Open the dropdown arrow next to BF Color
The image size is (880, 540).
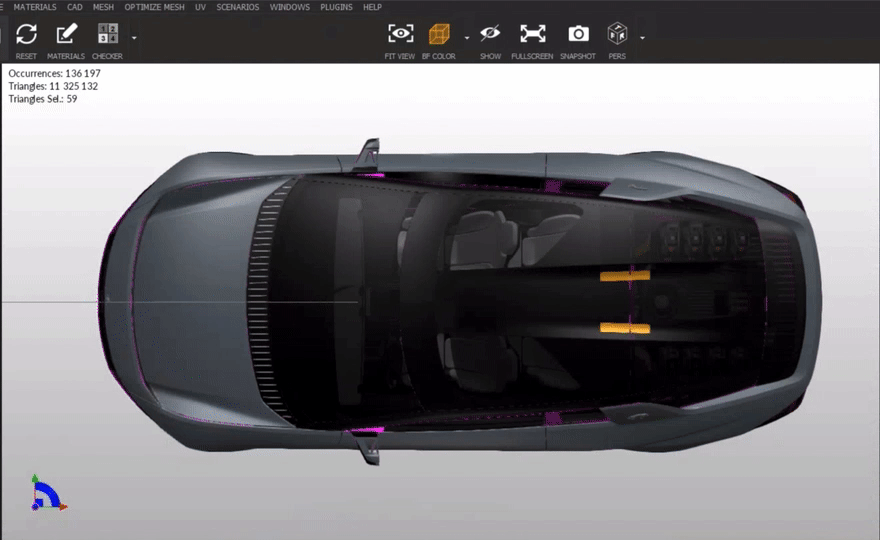click(466, 38)
